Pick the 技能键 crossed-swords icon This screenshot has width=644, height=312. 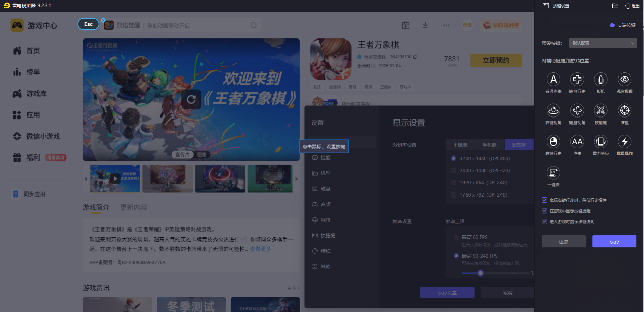tap(601, 110)
